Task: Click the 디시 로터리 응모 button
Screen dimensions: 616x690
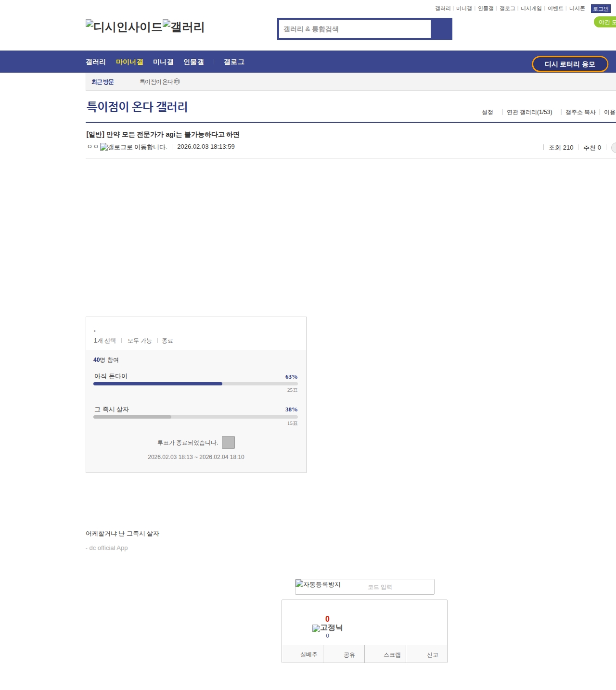Action: 570,64
